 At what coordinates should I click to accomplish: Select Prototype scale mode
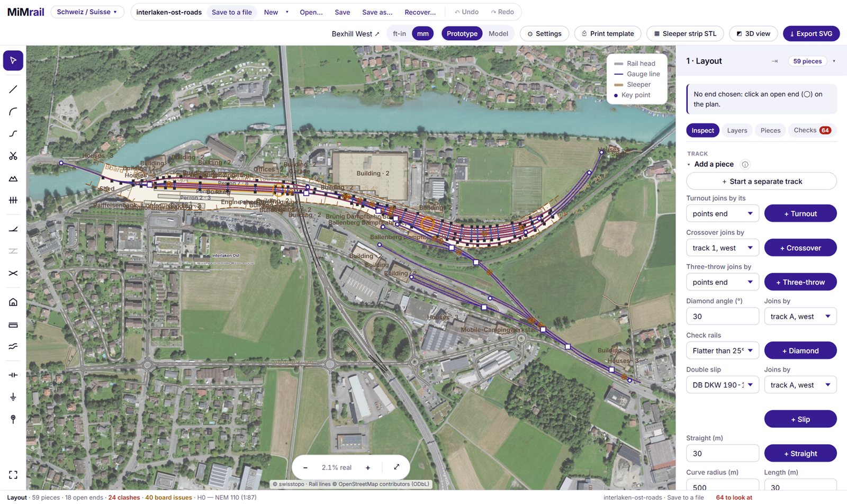pos(462,34)
